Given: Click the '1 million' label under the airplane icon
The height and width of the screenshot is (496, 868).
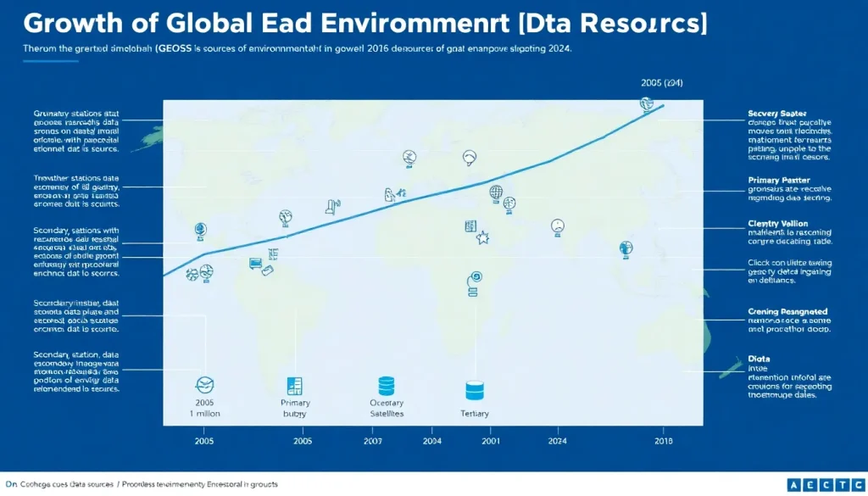Looking at the screenshot, I should click(205, 414).
